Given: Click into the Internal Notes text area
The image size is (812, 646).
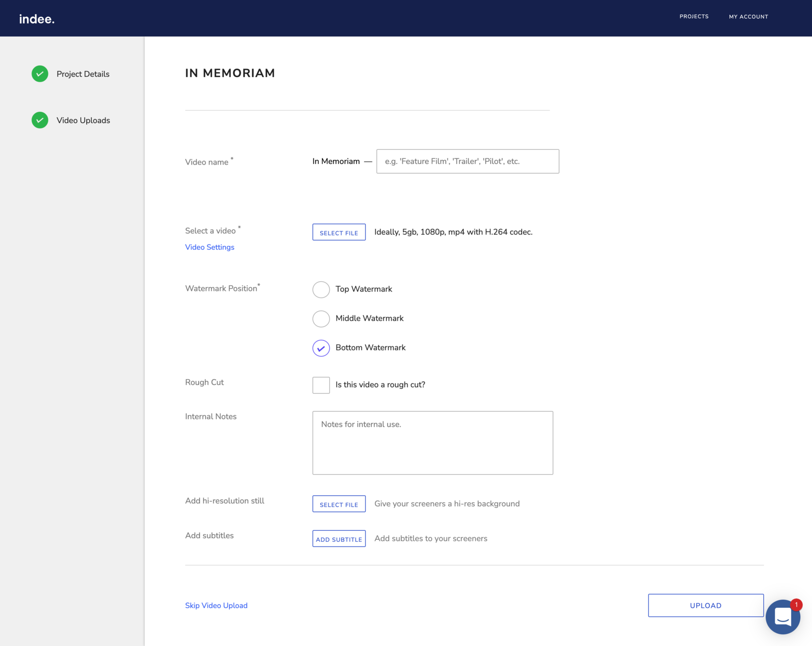Looking at the screenshot, I should click(432, 443).
